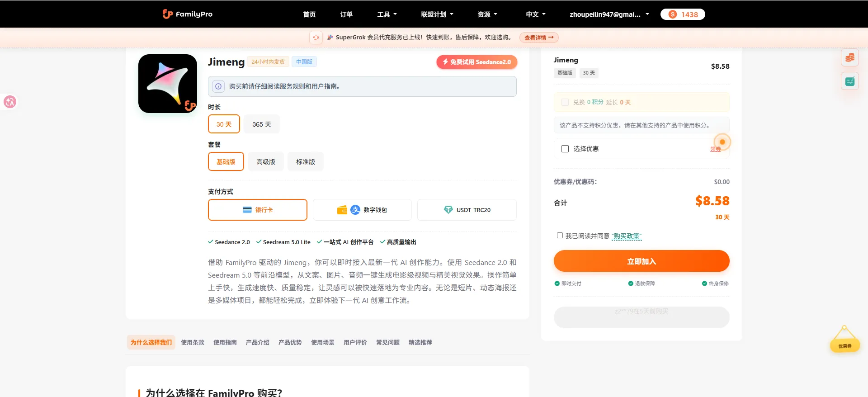Tick the redeem points checkbox
Screen dimensions: 868x397
point(565,102)
